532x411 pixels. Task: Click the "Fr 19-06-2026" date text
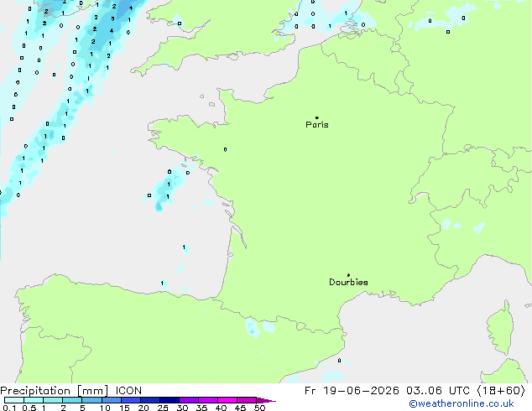coord(352,391)
